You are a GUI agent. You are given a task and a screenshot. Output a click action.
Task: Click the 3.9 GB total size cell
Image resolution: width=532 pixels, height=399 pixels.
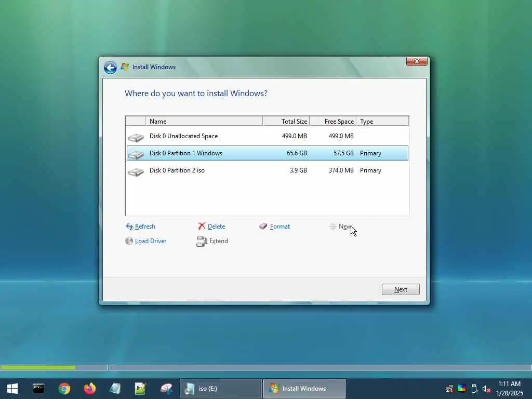point(298,170)
